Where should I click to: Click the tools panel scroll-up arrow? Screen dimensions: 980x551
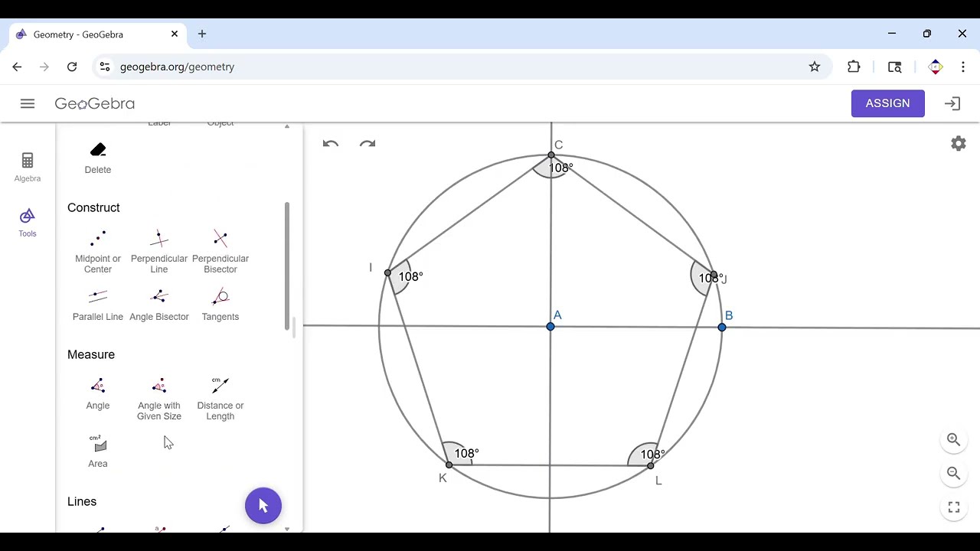(287, 126)
